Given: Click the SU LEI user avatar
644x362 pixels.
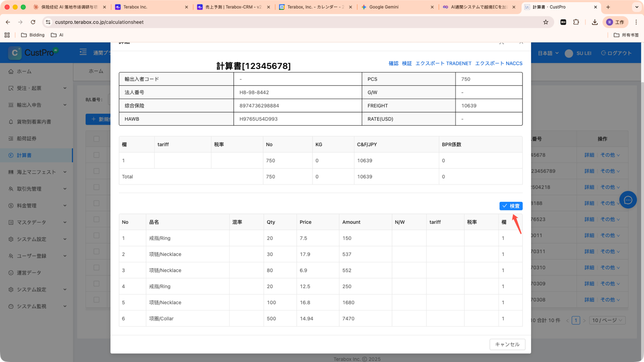Looking at the screenshot, I should pos(569,53).
